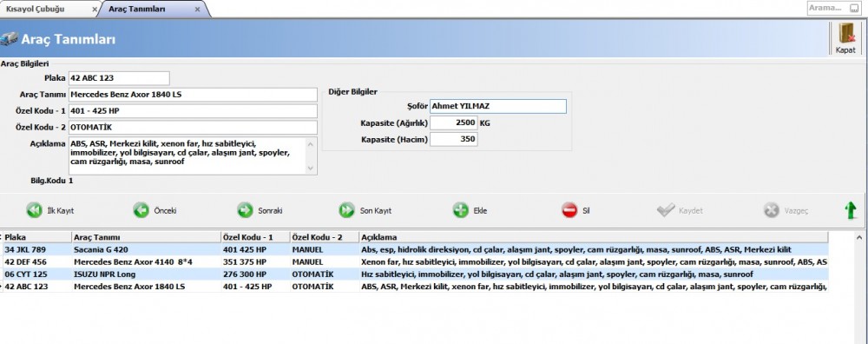Click the Önceki previous record arrow
The width and height of the screenshot is (868, 344).
(x=141, y=210)
